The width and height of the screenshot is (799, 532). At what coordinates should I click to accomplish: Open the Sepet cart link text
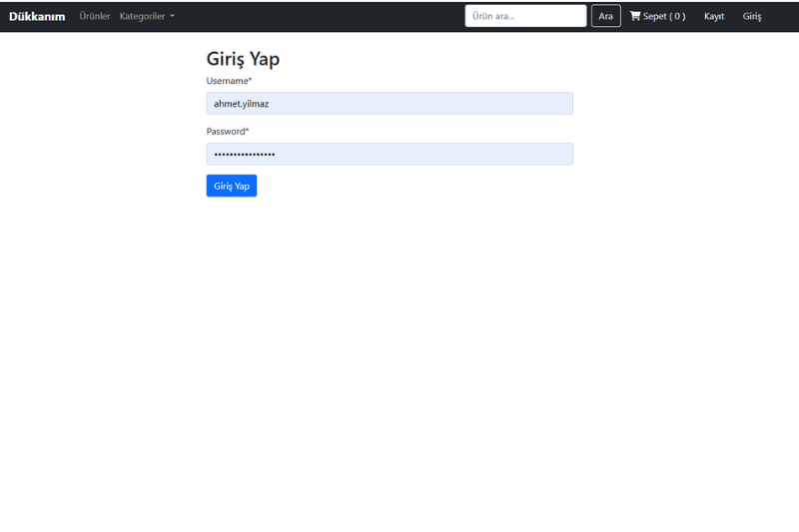pyautogui.click(x=654, y=16)
